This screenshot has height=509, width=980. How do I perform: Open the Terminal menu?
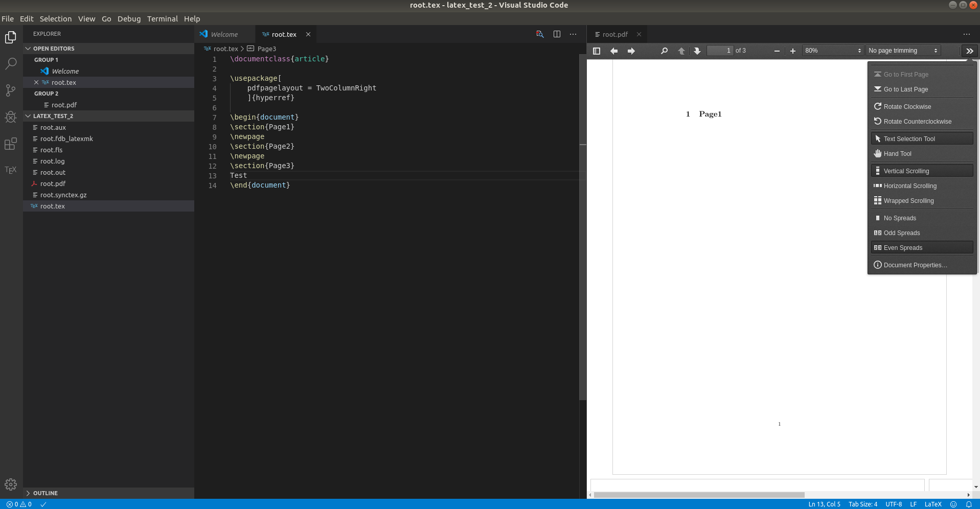point(162,18)
